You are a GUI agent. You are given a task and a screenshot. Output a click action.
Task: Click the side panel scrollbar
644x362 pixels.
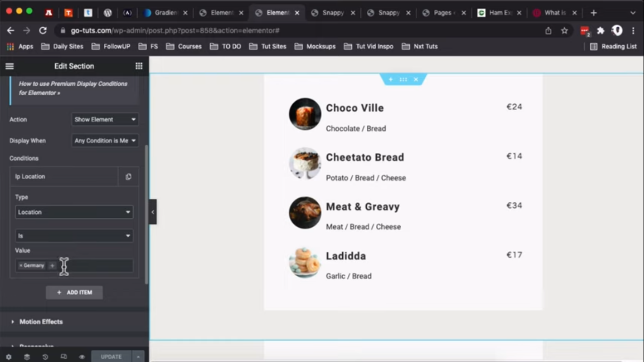(146, 214)
